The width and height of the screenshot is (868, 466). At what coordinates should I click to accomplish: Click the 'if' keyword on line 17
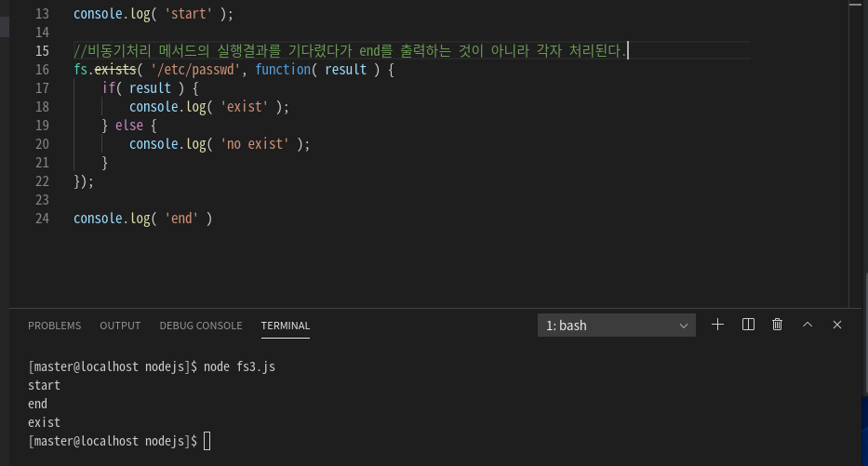pyautogui.click(x=109, y=88)
